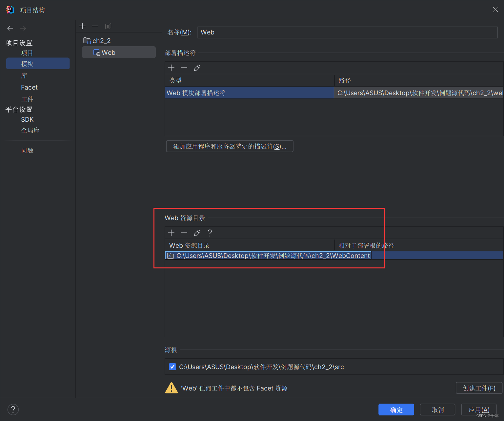Click the Web facet icon in tree
This screenshot has height=421, width=504.
[97, 53]
